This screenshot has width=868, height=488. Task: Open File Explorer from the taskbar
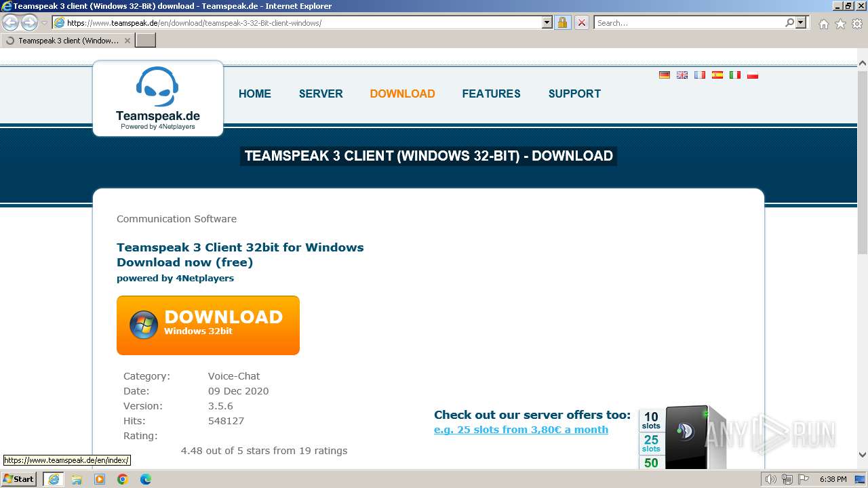(x=77, y=479)
